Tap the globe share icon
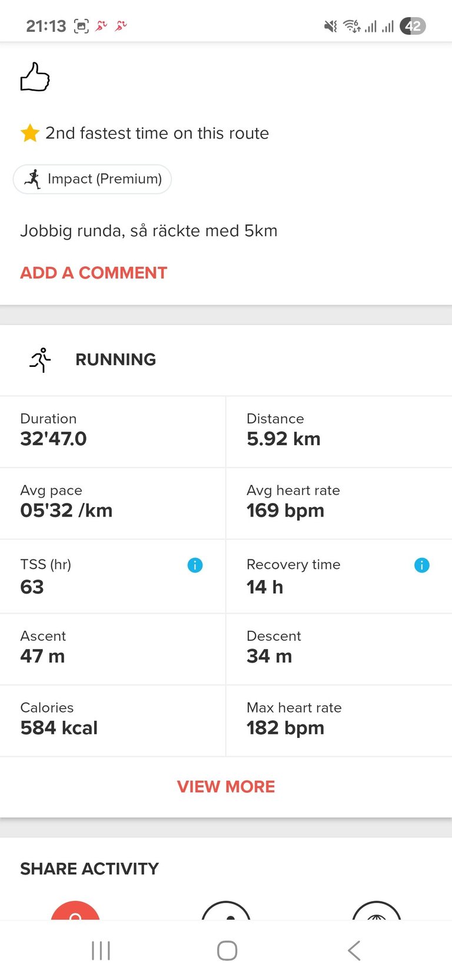This screenshot has width=452, height=980. click(x=377, y=911)
